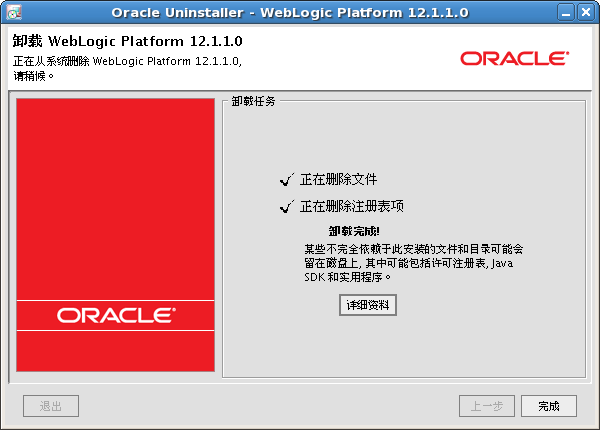Click the 卸载完成! message

(354, 231)
